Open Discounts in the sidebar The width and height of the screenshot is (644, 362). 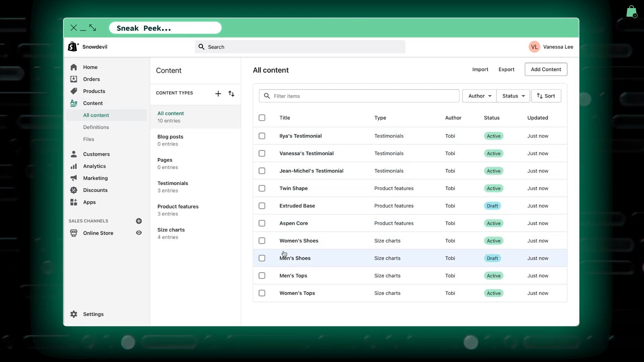[95, 190]
